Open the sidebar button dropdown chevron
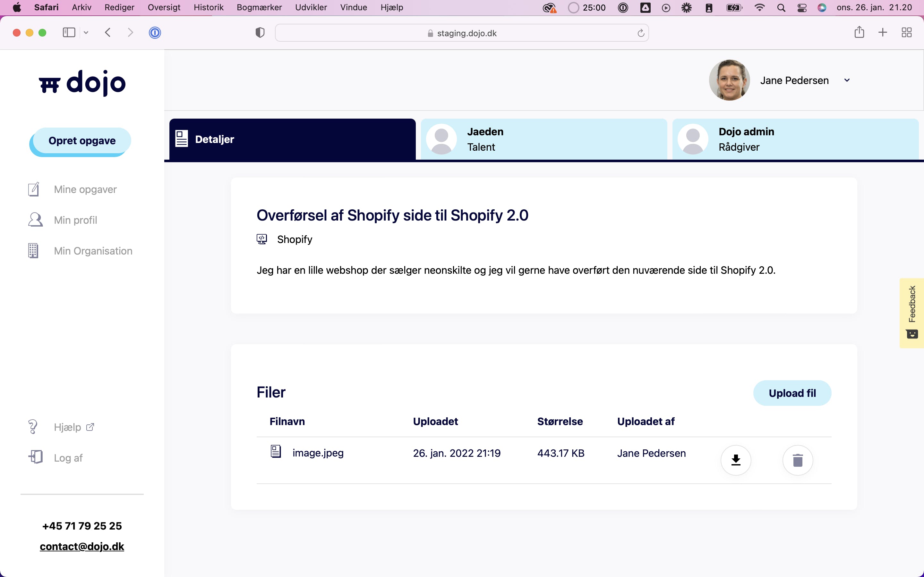Image resolution: width=924 pixels, height=577 pixels. pyautogui.click(x=86, y=33)
